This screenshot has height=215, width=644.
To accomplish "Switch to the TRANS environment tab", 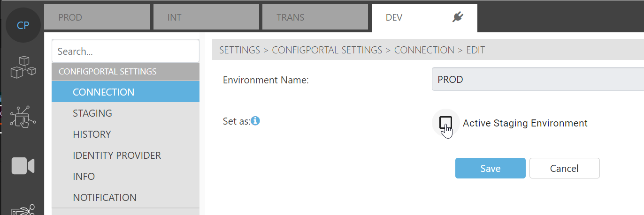I will point(315,18).
